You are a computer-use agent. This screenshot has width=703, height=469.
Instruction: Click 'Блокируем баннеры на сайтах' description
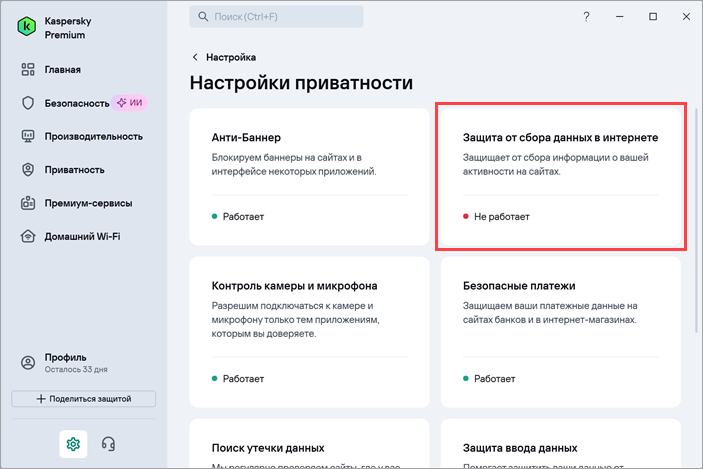click(x=294, y=165)
